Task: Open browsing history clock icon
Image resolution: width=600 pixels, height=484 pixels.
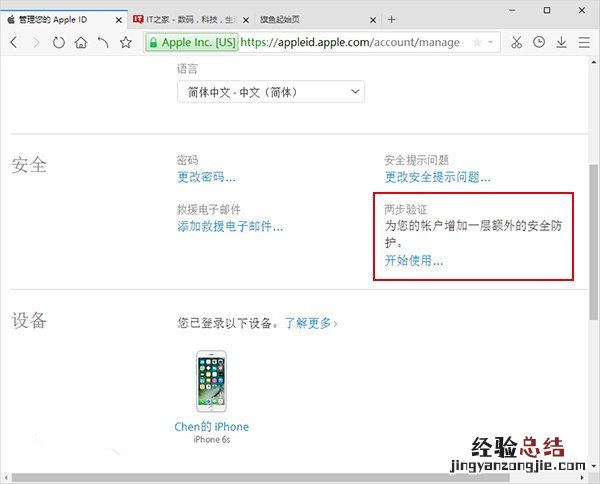Action: point(539,42)
